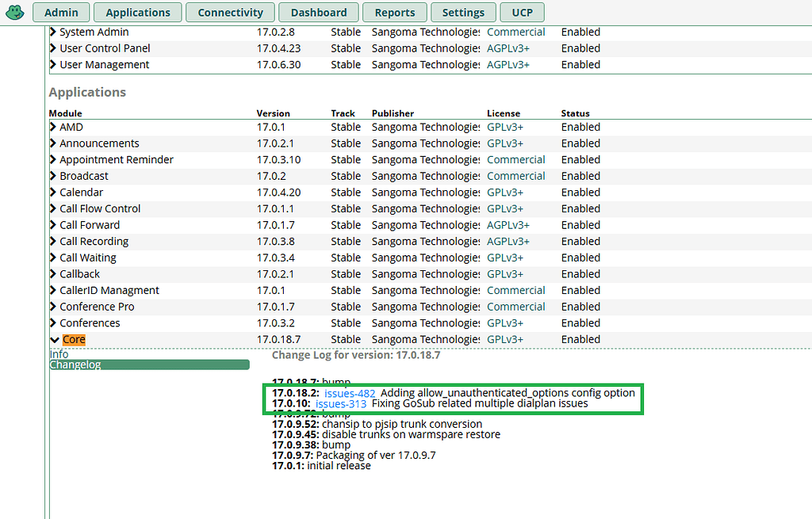Open the UCP menu
The width and height of the screenshot is (812, 519).
tap(522, 12)
